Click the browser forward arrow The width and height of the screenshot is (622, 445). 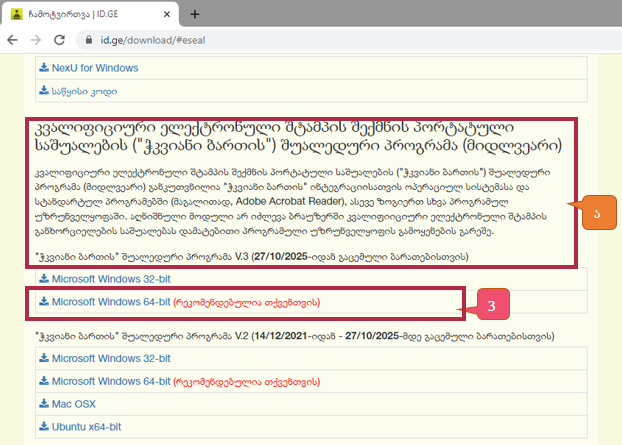tap(38, 41)
